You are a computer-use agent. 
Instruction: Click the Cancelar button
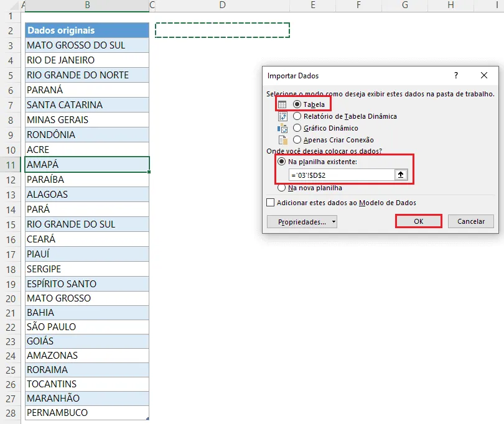pyautogui.click(x=470, y=221)
